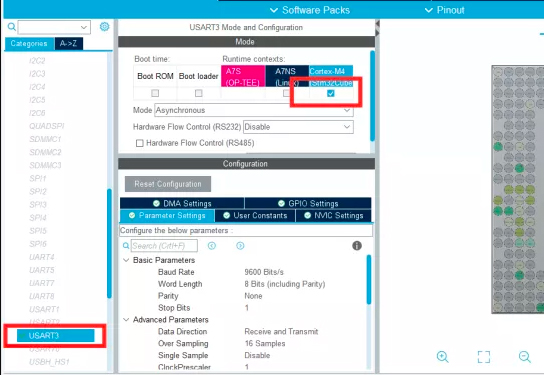
Task: Select USART1 in the peripheral list
Action: click(44, 309)
